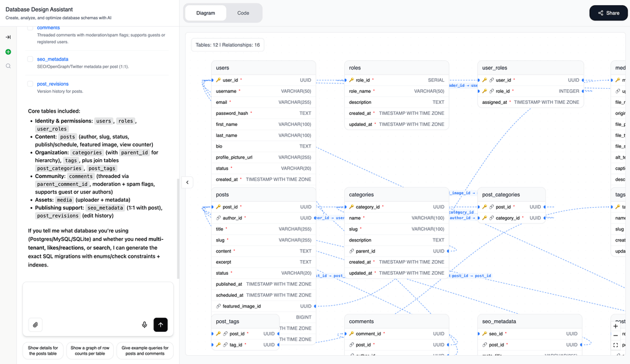Toggle the comments checkbox
The height and width of the screenshot is (364, 630).
pyautogui.click(x=30, y=28)
